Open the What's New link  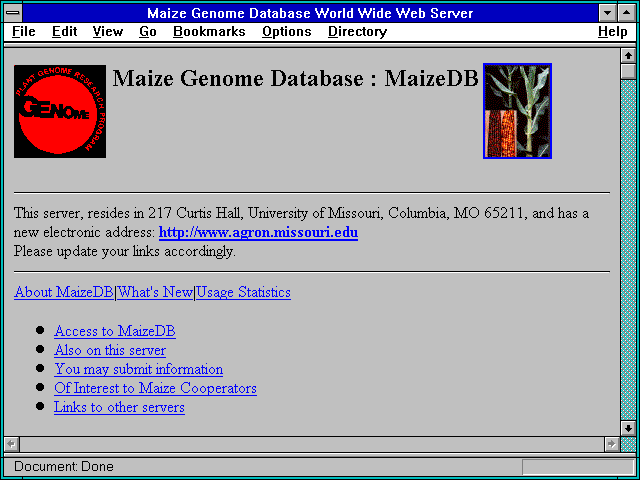(x=155, y=292)
